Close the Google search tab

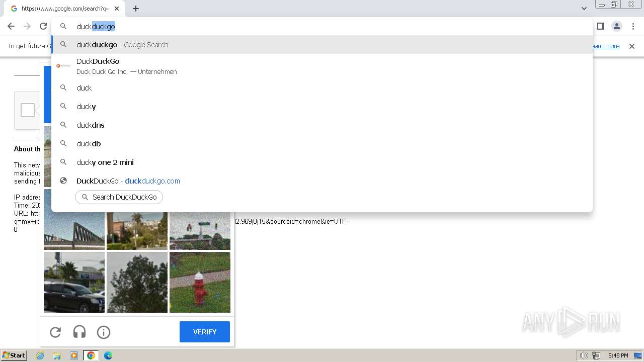[117, 9]
